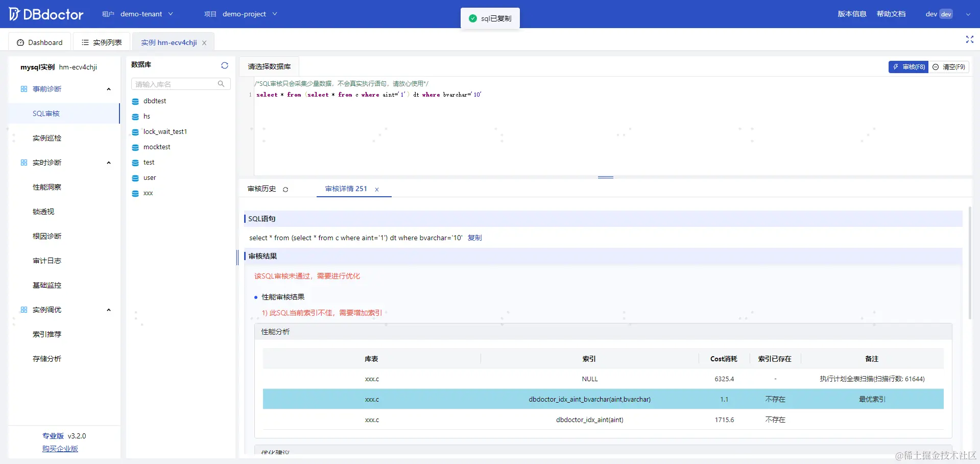
Task: Click the clear icon on the 清空(F9) button
Action: tap(935, 67)
